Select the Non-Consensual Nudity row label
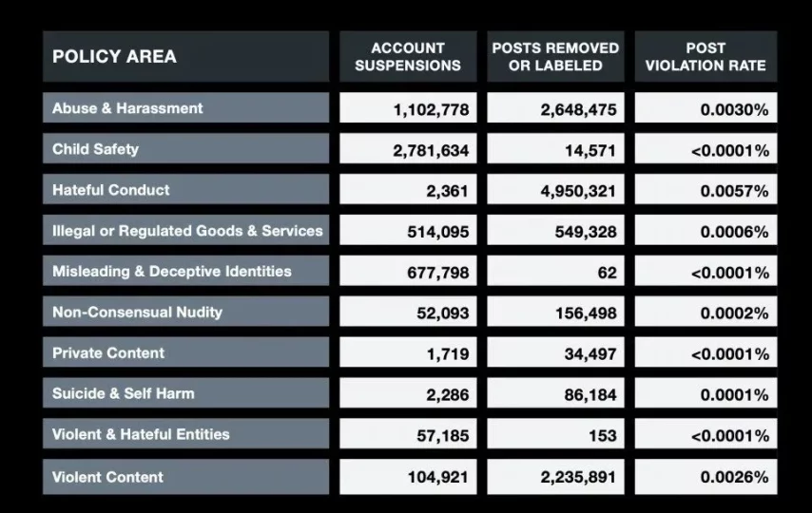Screen dimensions: 812x513 tap(185, 313)
